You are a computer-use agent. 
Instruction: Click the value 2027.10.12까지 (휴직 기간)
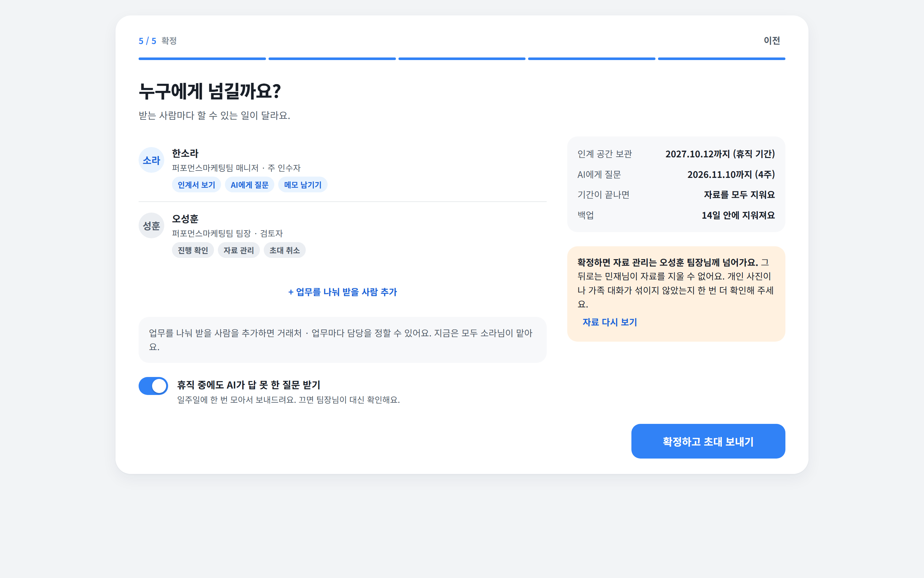point(720,154)
